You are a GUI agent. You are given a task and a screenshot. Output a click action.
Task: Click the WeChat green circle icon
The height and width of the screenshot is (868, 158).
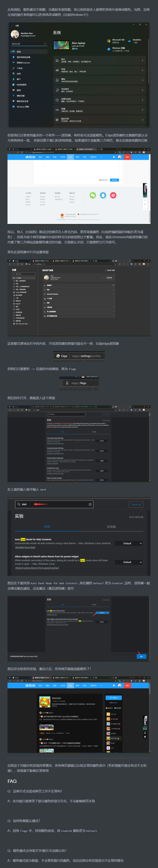tap(93, 195)
